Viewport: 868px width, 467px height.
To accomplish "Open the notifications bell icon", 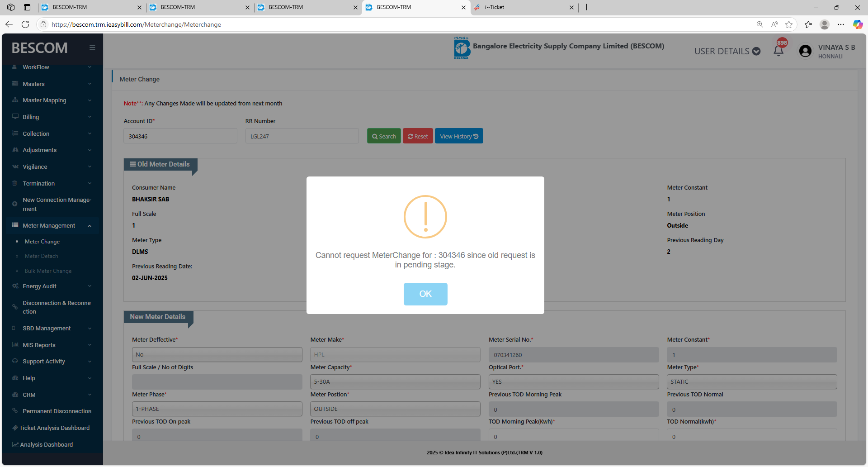I will [778, 51].
